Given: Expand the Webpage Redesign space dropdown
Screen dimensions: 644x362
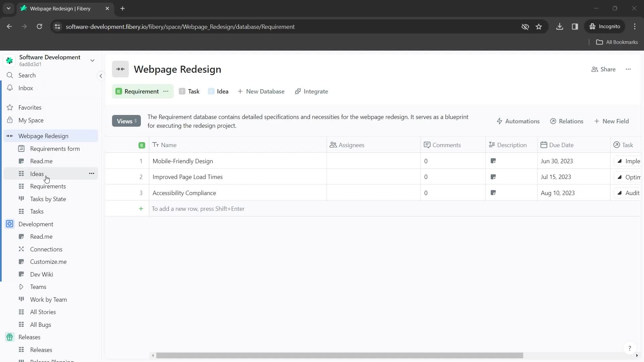Looking at the screenshot, I should (9, 136).
